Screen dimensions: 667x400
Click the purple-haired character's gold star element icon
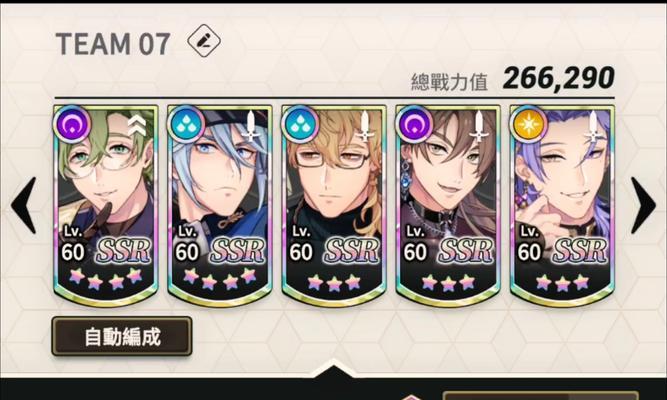point(528,124)
